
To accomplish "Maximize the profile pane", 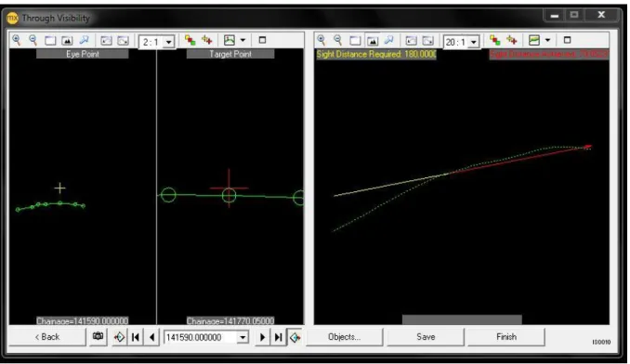I will pos(568,40).
